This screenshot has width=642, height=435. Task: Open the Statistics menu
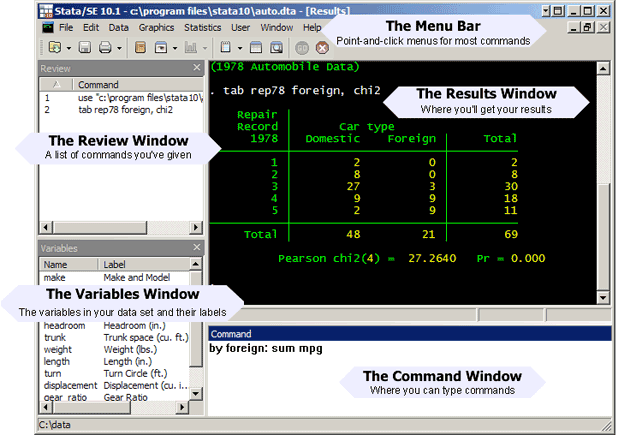point(202,27)
